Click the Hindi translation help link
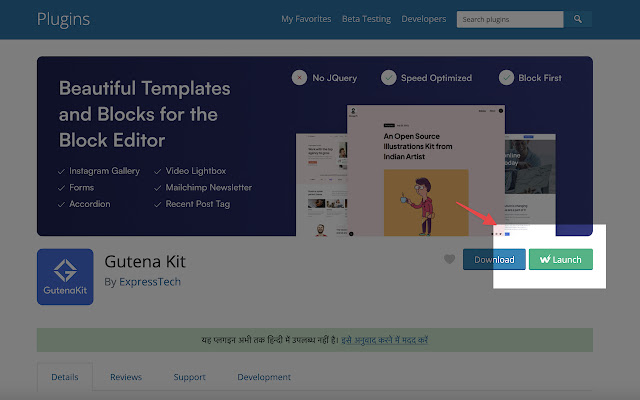Image resolution: width=640 pixels, height=400 pixels. [x=384, y=340]
